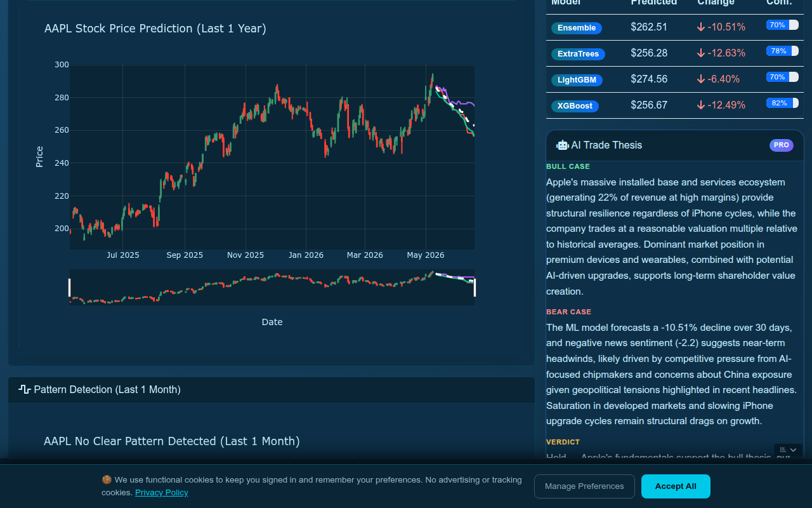
Task: Click the AAPL No Clear Pattern Detected title
Action: 172,441
